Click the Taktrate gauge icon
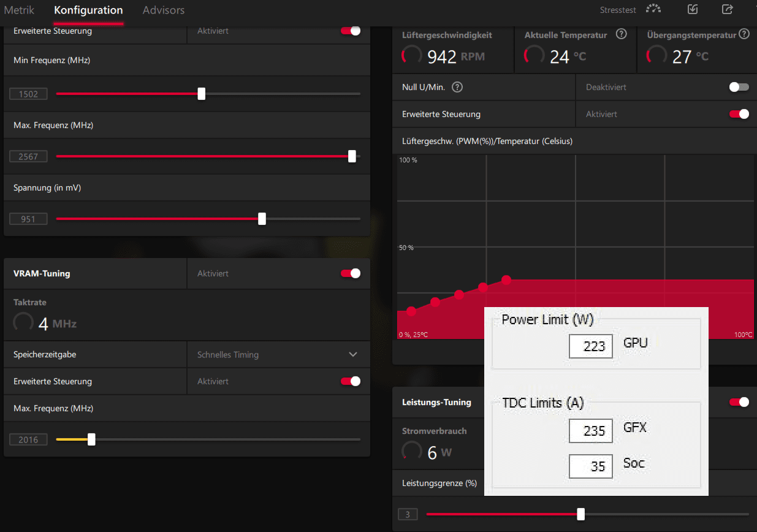Viewport: 757px width, 532px height. (x=23, y=322)
